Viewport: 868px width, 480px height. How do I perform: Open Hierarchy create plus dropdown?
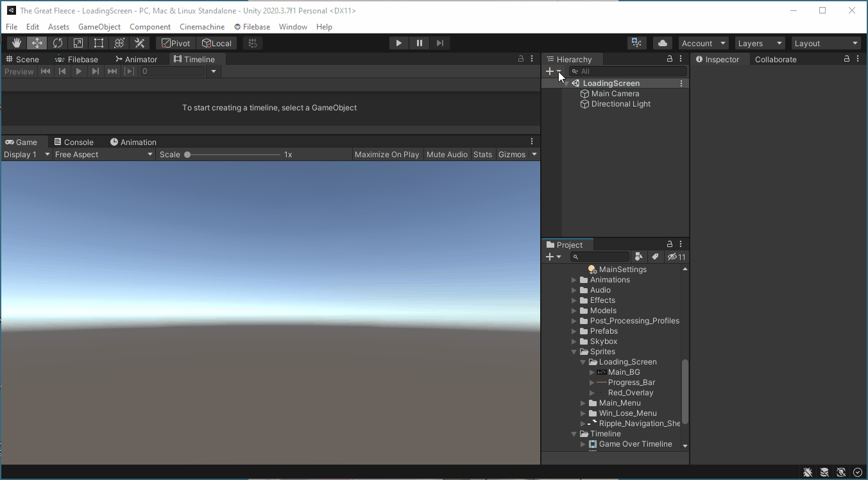tap(554, 71)
